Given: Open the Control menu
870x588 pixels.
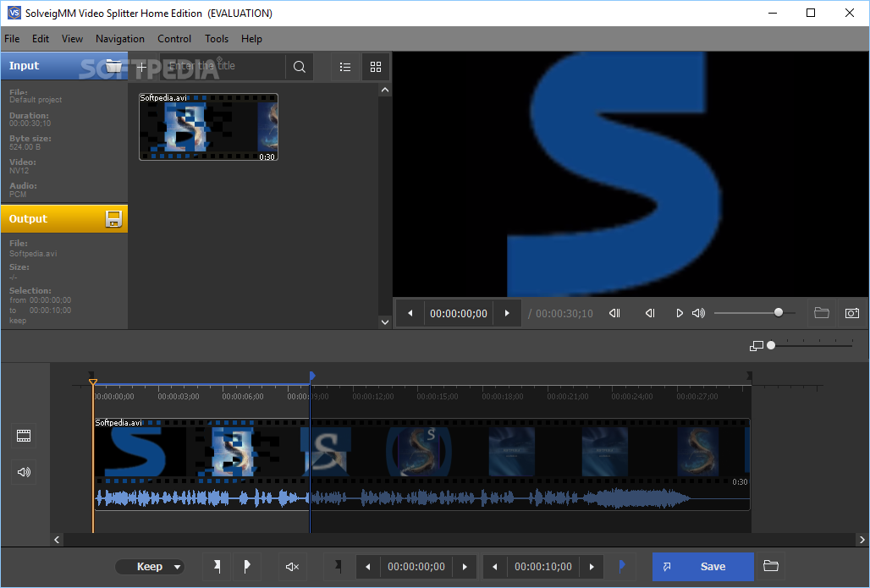Looking at the screenshot, I should pos(174,39).
